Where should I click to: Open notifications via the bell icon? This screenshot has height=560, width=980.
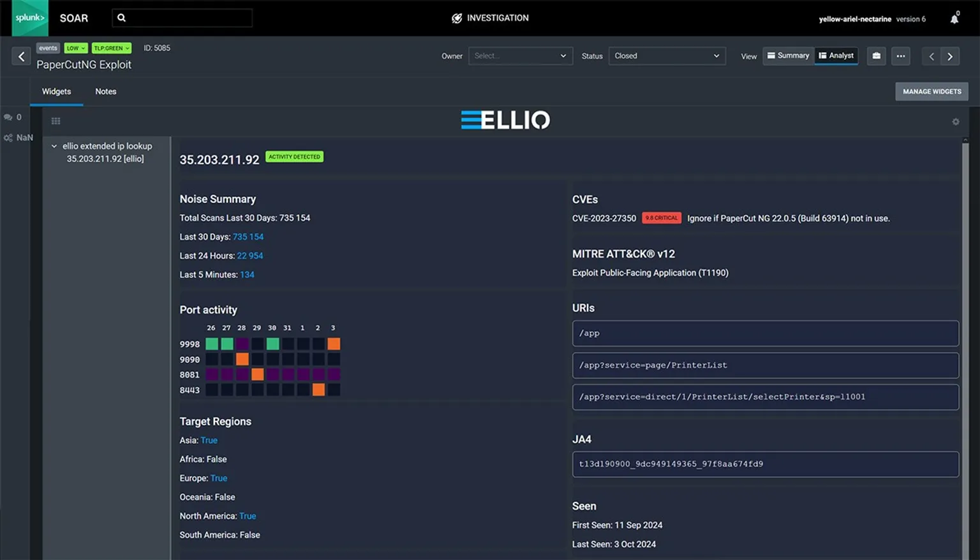tap(954, 18)
